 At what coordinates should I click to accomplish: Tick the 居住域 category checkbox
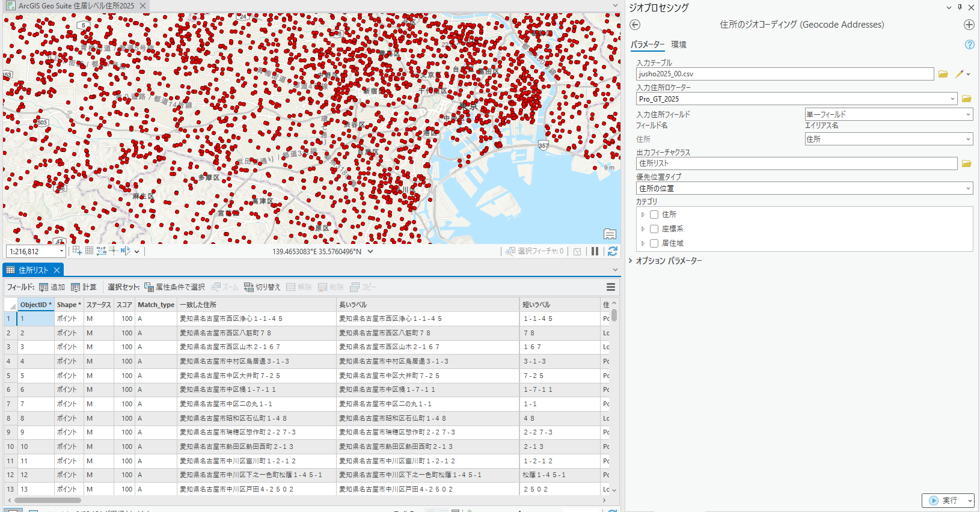654,243
